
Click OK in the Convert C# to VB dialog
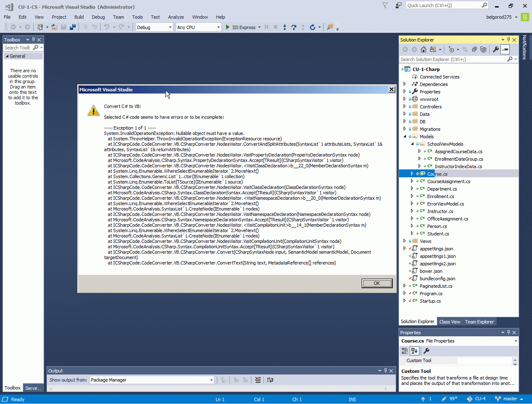click(377, 283)
